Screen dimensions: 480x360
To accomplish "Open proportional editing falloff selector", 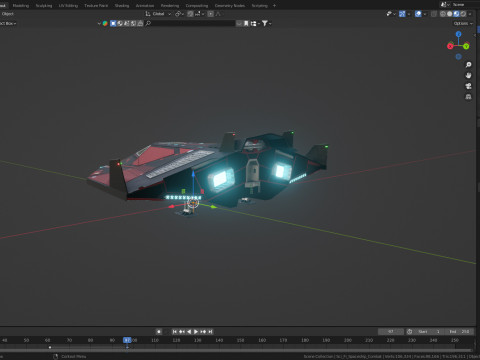I will 218,14.
